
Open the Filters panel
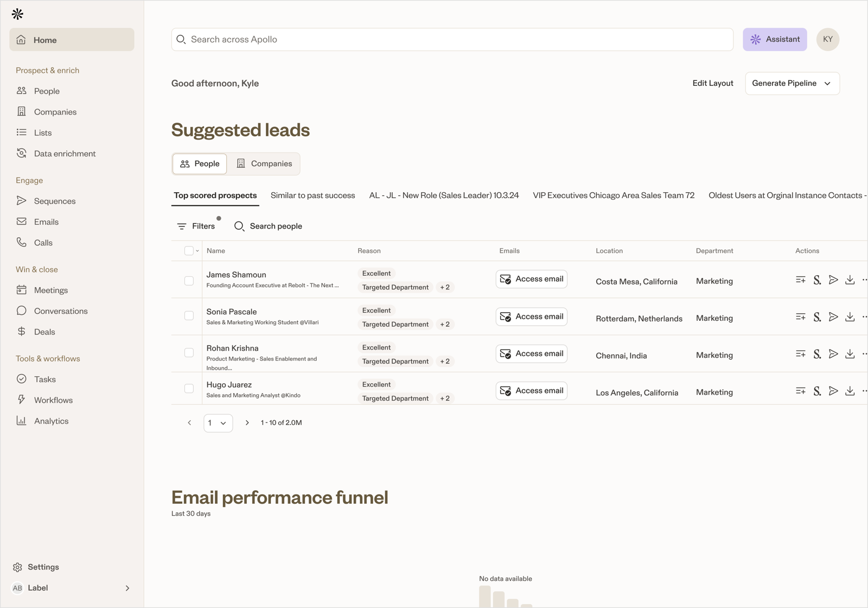click(x=196, y=226)
